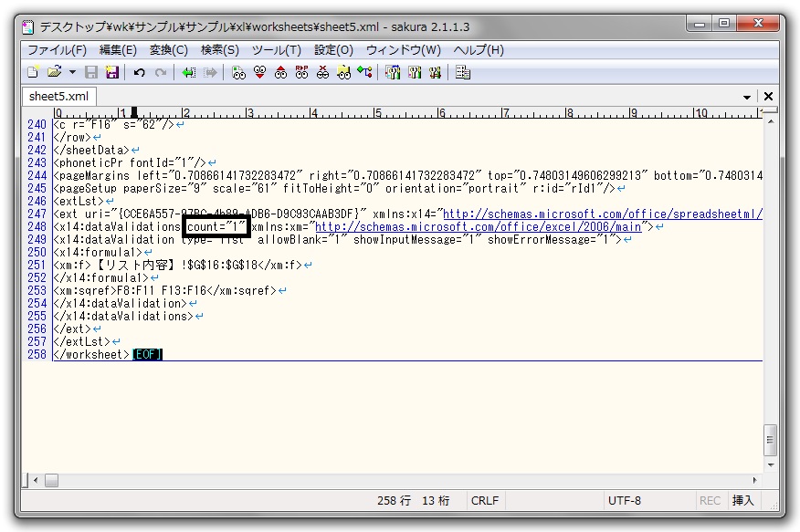Click the horizontal scrollbar thumb

51,480
